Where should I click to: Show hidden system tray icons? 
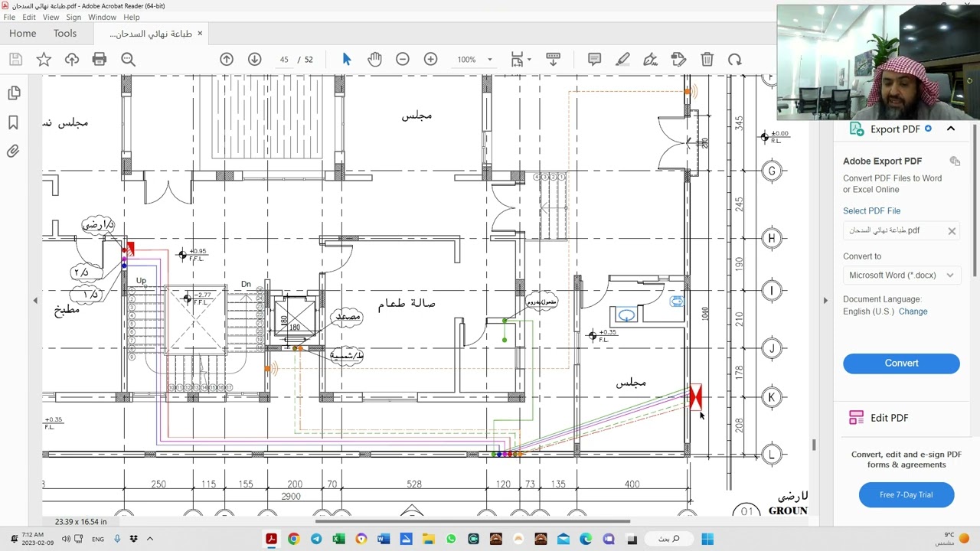[150, 539]
